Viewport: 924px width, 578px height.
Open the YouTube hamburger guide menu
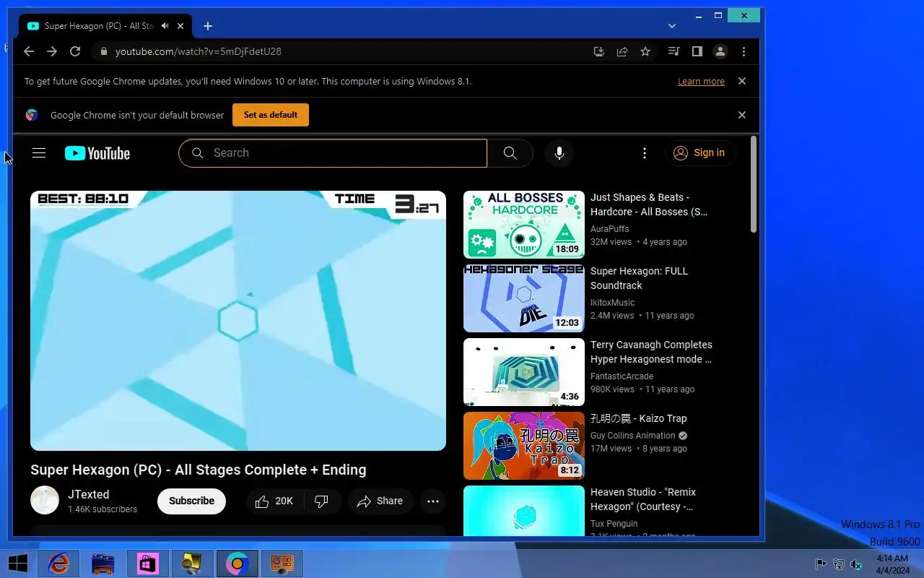point(39,153)
